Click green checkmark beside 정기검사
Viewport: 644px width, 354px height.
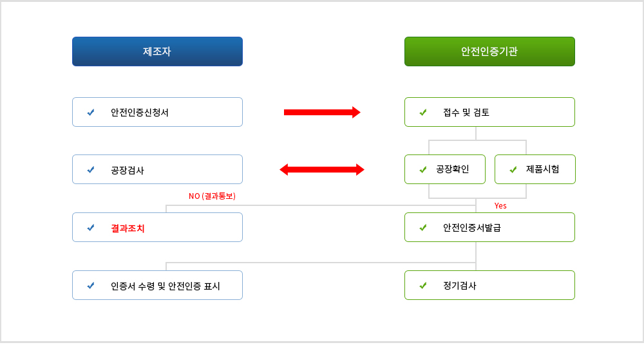[423, 285]
